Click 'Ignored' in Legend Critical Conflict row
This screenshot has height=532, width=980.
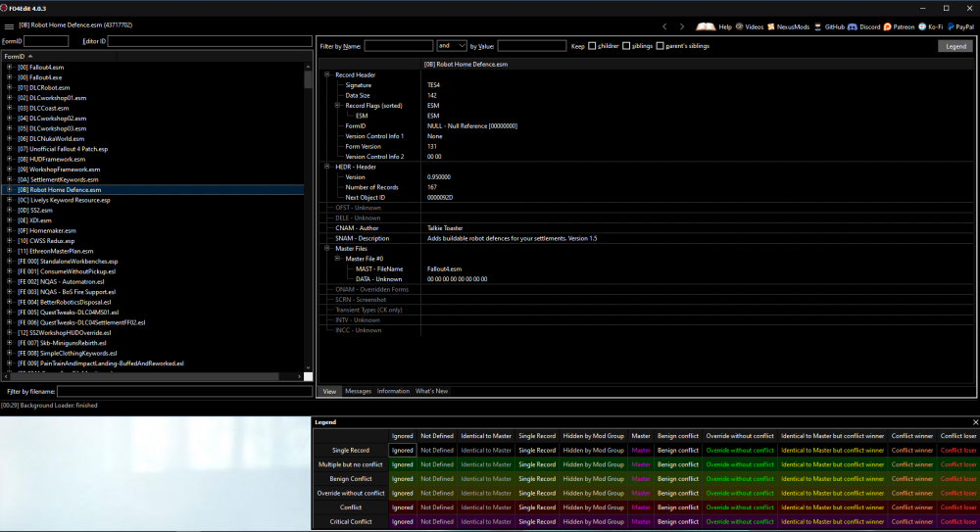403,522
